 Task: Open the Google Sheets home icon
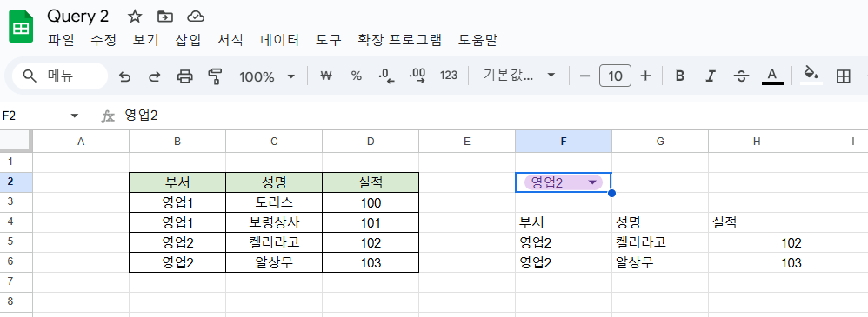(x=21, y=26)
